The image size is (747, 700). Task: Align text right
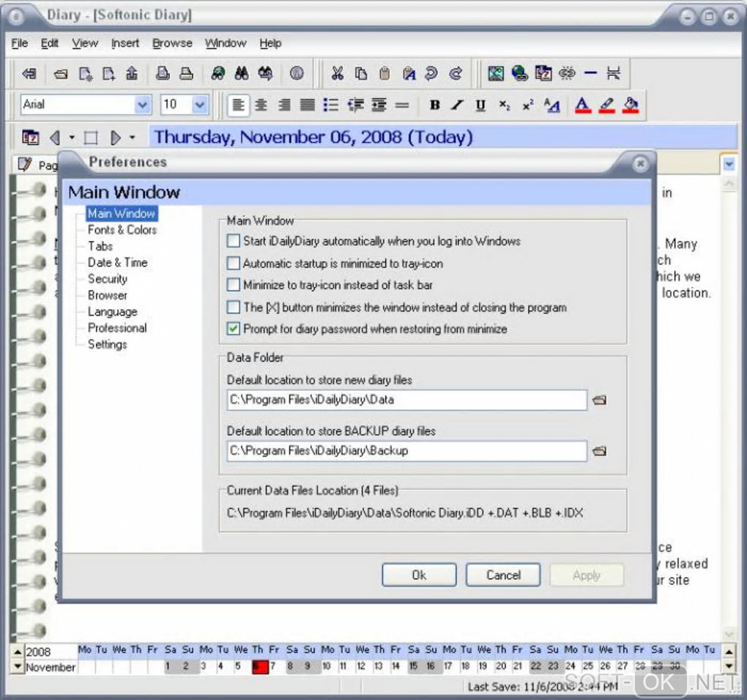pos(284,105)
